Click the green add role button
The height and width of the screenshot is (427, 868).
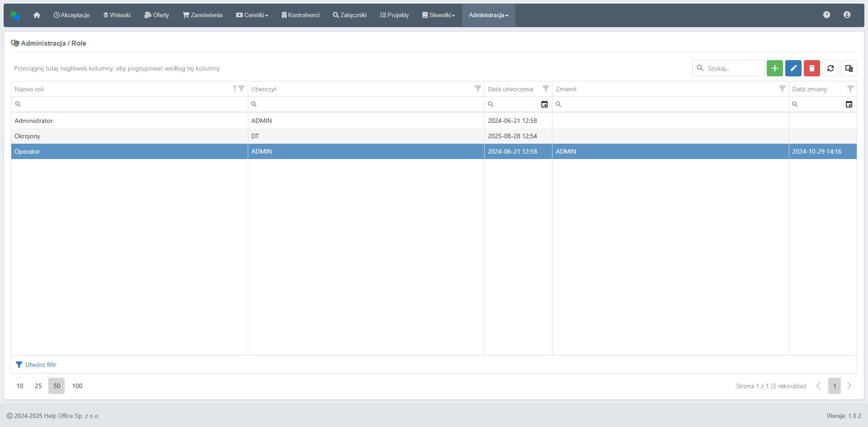(774, 68)
